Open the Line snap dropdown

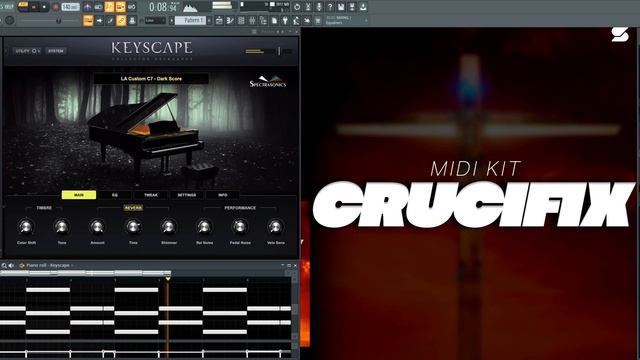coord(155,20)
